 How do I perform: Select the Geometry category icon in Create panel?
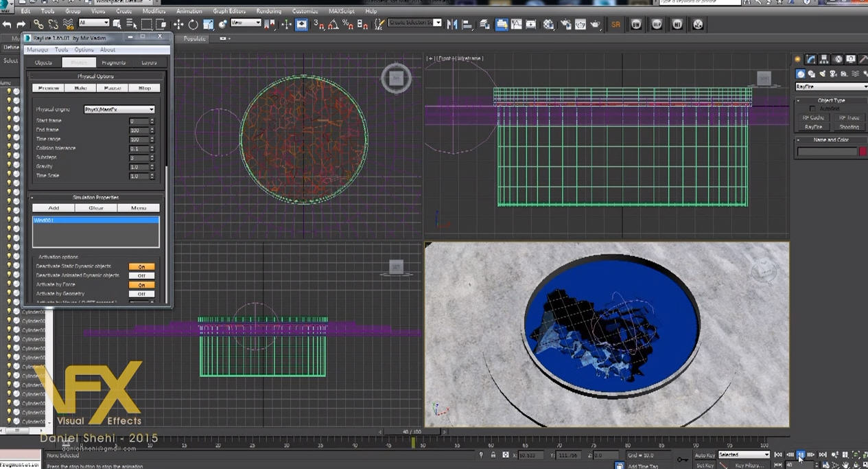(x=801, y=73)
